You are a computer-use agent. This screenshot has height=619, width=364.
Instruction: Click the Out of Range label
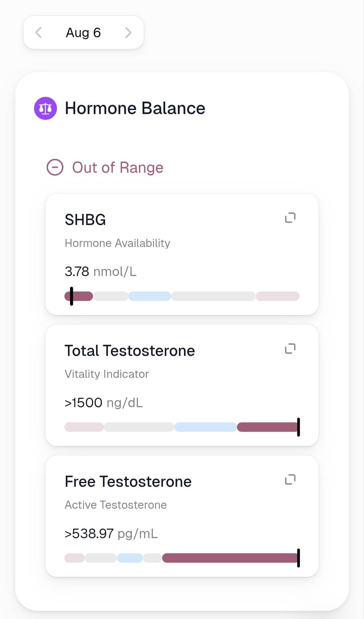(x=118, y=168)
